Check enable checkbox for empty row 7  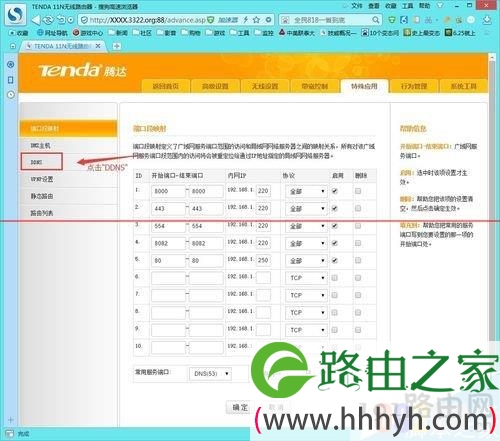coord(335,295)
